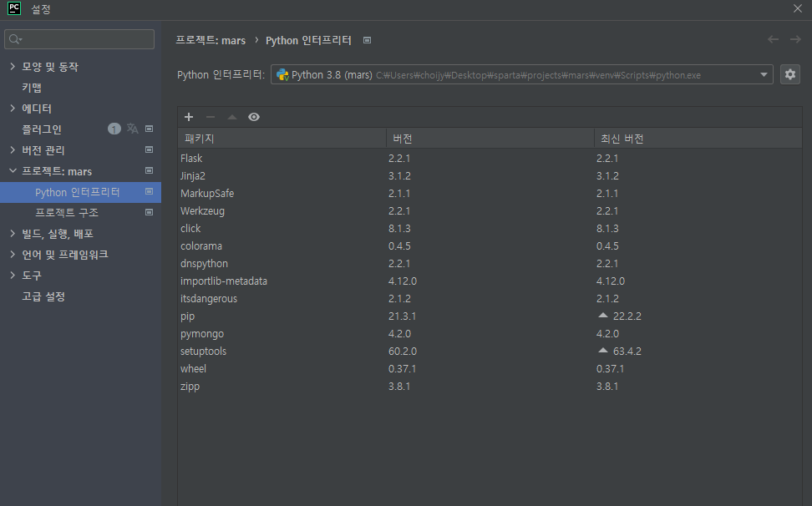Click setuptools installed version 60.2.0
The width and height of the screenshot is (812, 506).
[x=403, y=352]
